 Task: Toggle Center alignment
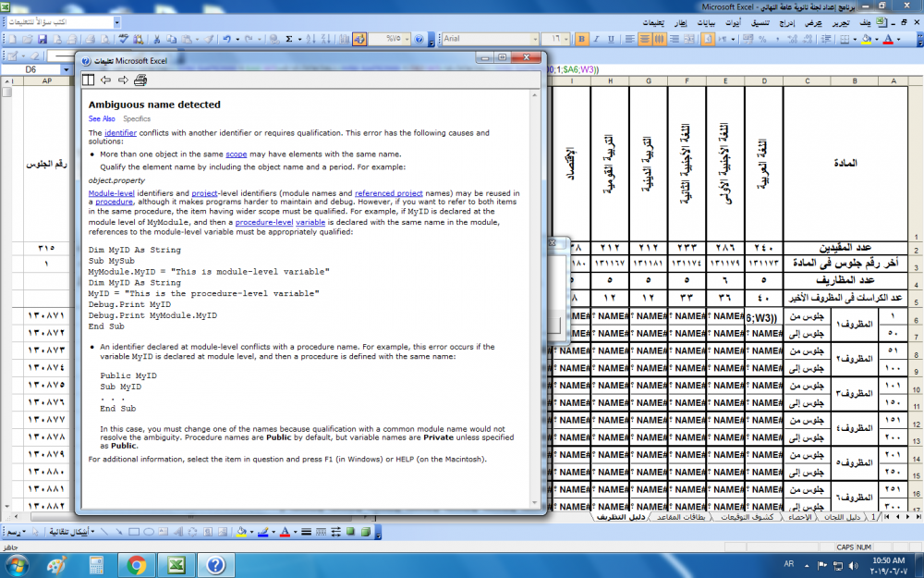tap(645, 39)
